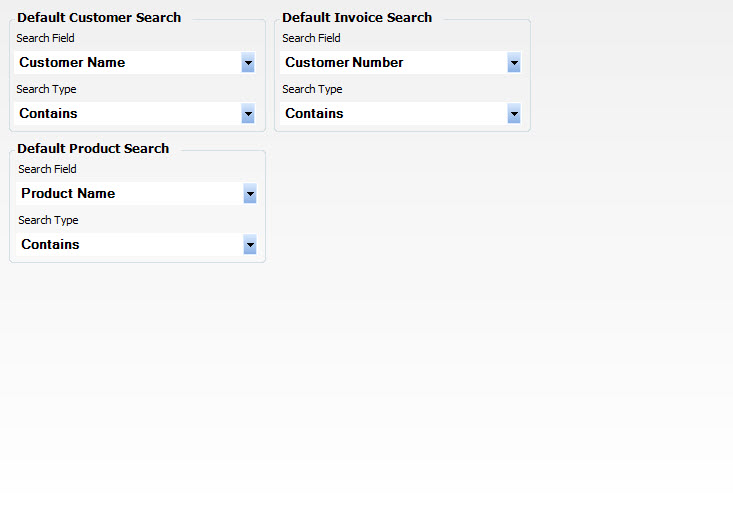Click the Customer Number field text
Image resolution: width=733 pixels, height=507 pixels.
pyautogui.click(x=344, y=63)
